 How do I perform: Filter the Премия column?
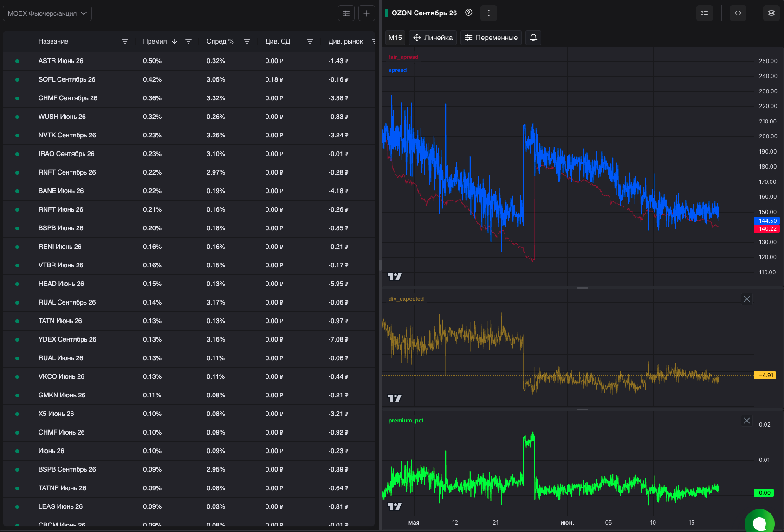[188, 41]
